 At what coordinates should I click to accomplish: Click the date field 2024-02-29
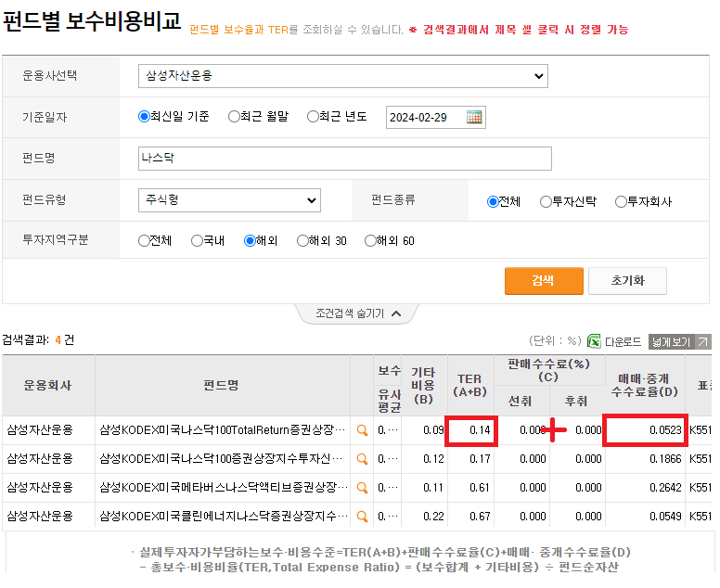coord(436,118)
